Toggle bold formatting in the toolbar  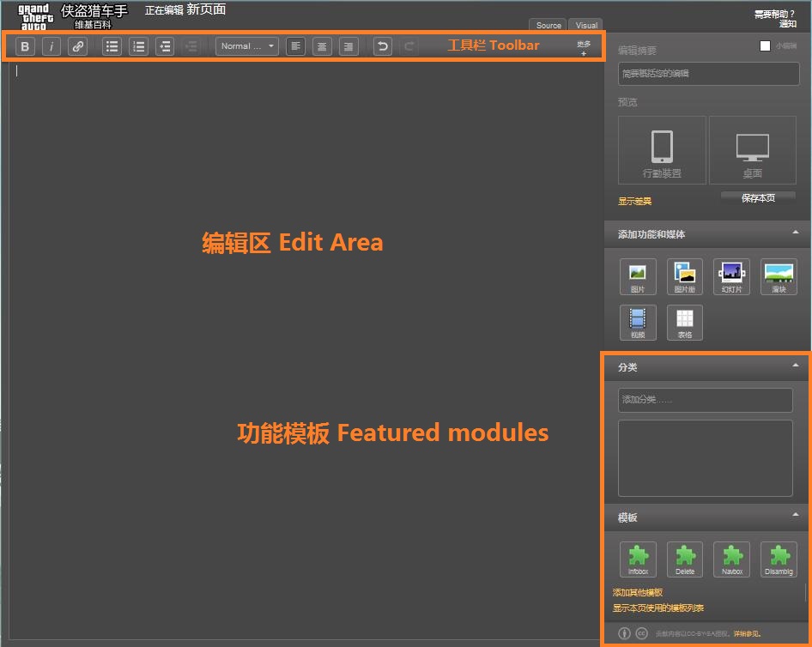(24, 46)
